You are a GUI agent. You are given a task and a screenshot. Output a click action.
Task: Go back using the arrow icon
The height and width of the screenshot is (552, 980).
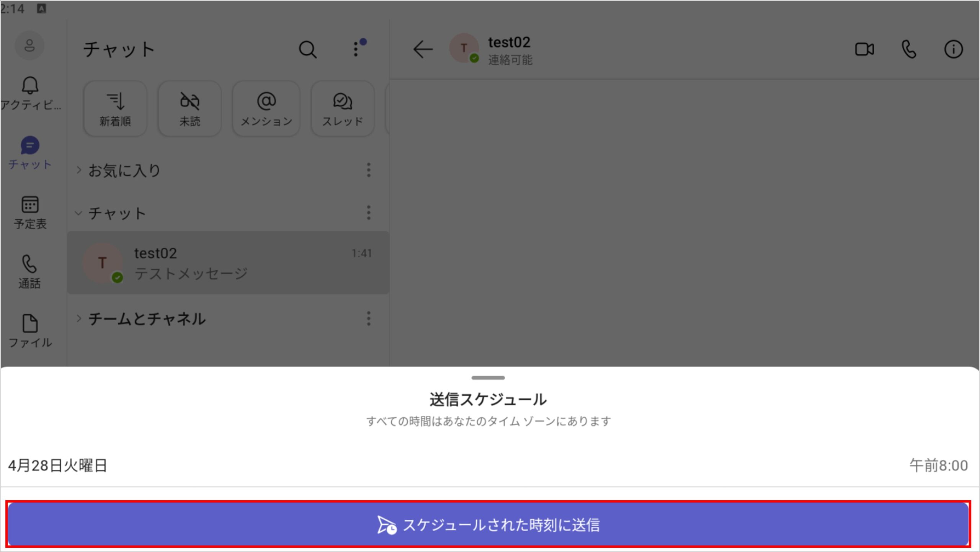coord(423,49)
